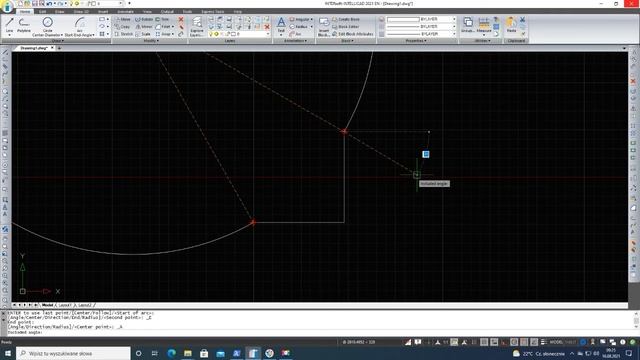Click red X delete layer icon
Viewport: 640px width, 360px height.
point(267,27)
